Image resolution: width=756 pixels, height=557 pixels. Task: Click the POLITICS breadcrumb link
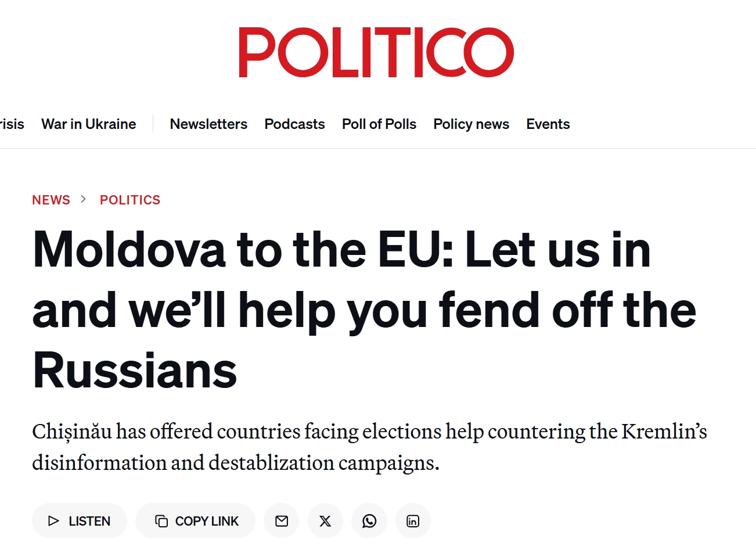coord(130,200)
